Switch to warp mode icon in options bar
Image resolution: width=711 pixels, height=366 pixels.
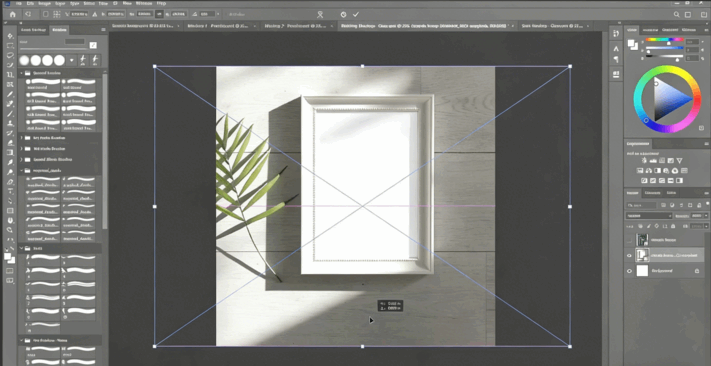click(321, 15)
